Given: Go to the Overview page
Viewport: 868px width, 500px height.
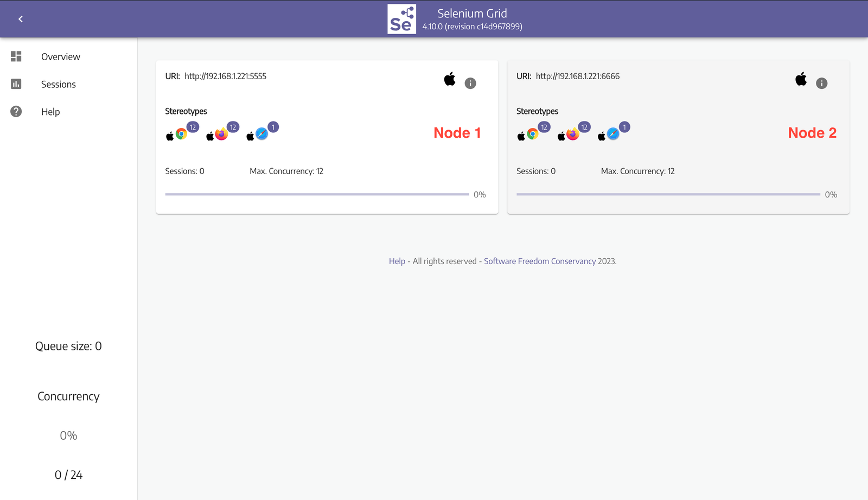Looking at the screenshot, I should [60, 57].
